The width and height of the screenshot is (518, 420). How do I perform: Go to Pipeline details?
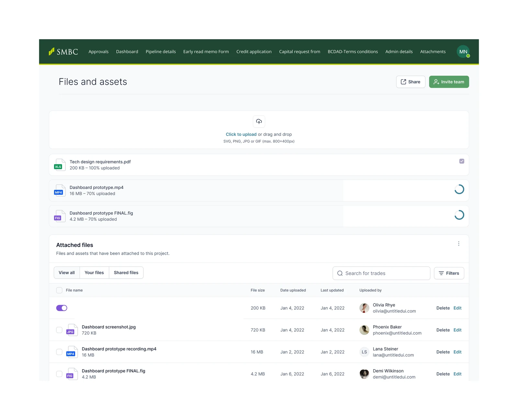[x=161, y=52]
